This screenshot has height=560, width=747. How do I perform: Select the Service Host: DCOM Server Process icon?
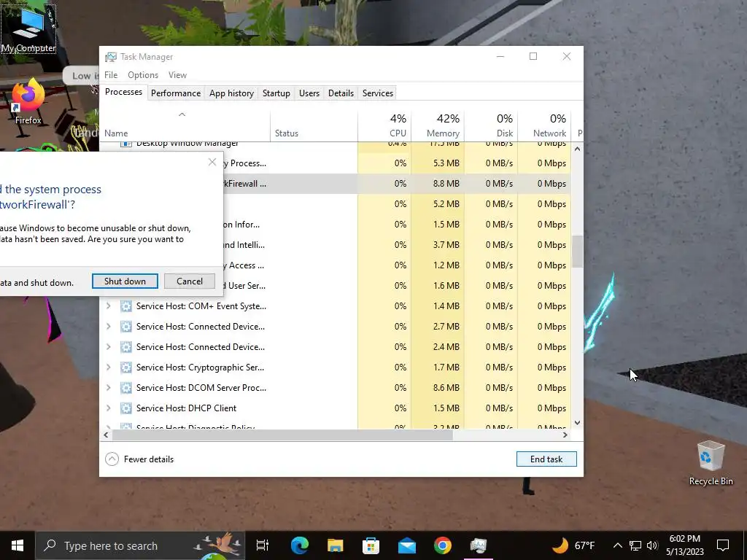(125, 388)
